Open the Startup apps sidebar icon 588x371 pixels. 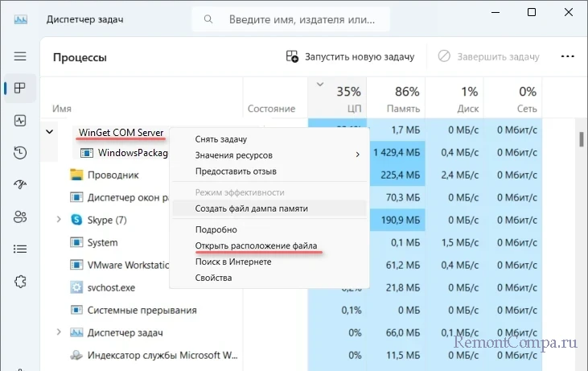[x=20, y=184]
